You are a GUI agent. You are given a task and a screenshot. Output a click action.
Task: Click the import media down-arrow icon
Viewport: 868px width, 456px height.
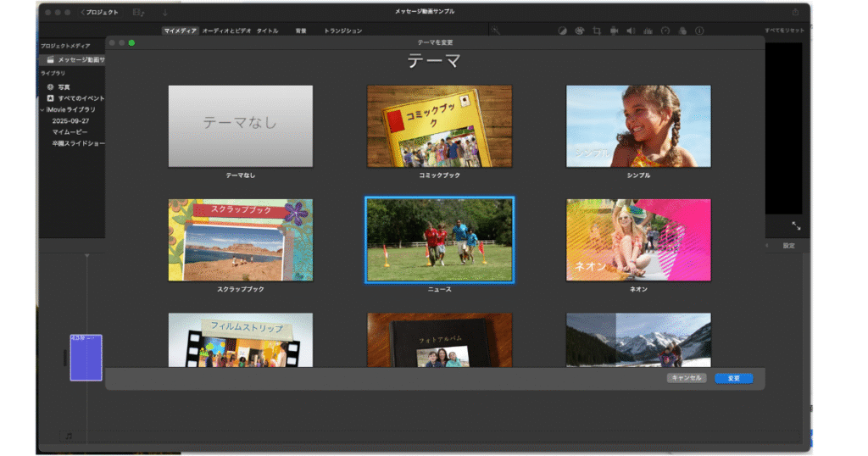165,12
